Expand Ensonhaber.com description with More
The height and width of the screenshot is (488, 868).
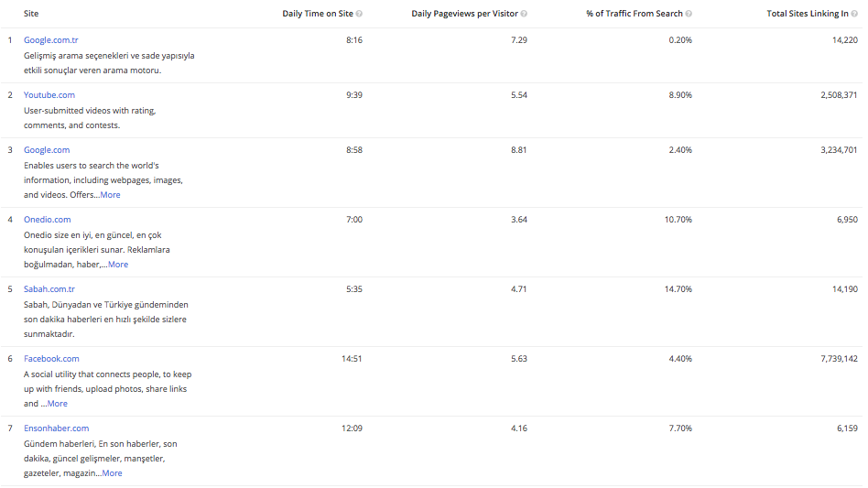(112, 473)
